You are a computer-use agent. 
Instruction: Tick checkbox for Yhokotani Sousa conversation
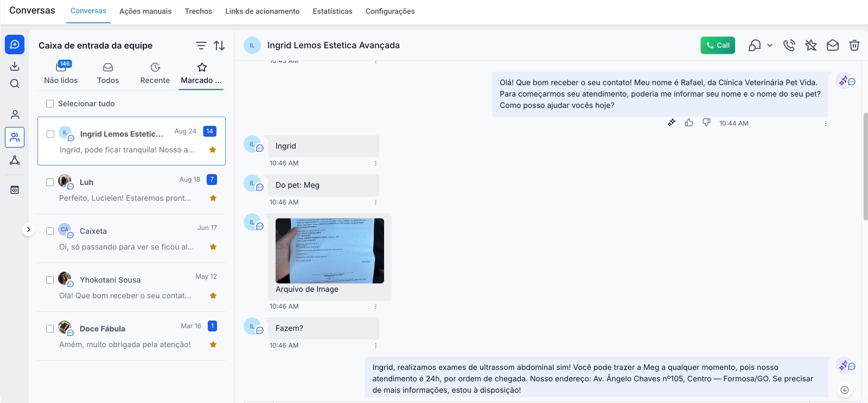50,280
